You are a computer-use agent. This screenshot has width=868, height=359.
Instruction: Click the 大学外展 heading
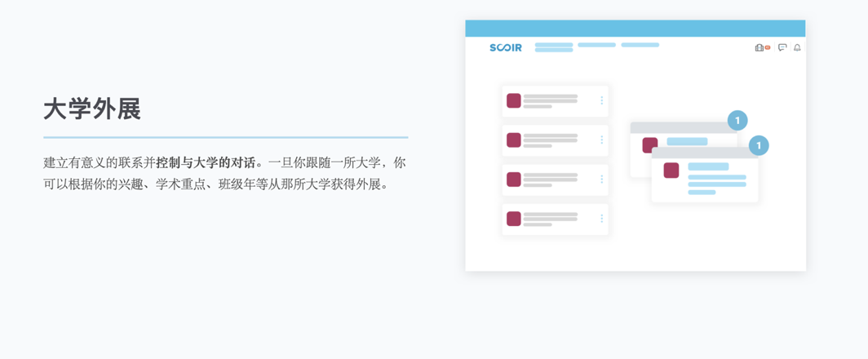[x=92, y=109]
